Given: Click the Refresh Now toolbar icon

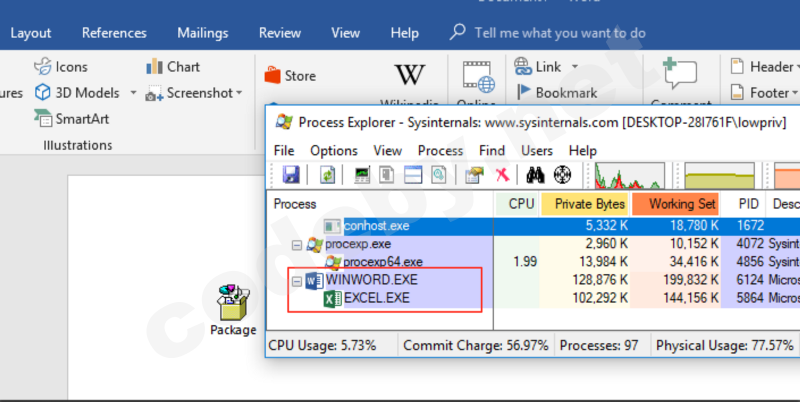Looking at the screenshot, I should click(x=328, y=175).
